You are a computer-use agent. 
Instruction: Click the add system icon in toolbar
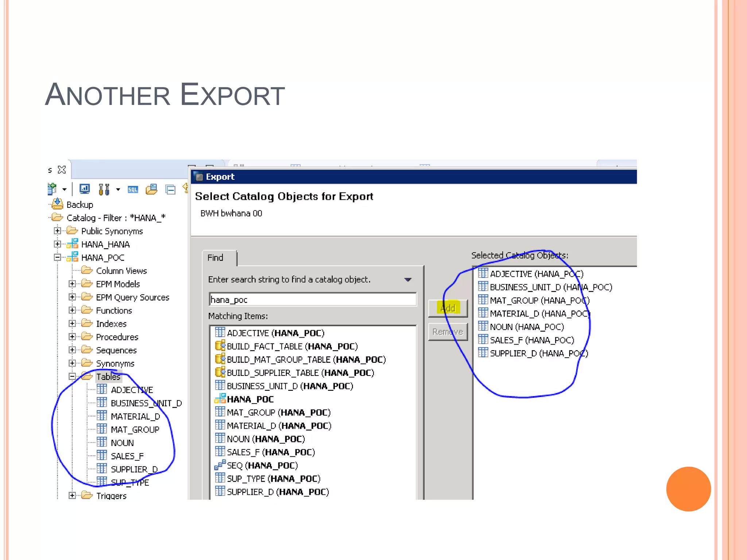tap(52, 189)
